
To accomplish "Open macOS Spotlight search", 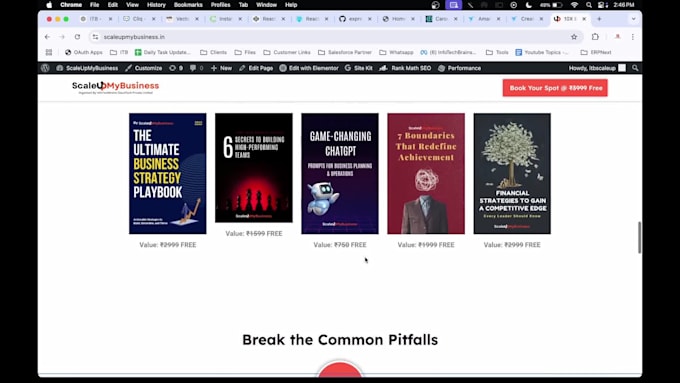I will 588,5.
